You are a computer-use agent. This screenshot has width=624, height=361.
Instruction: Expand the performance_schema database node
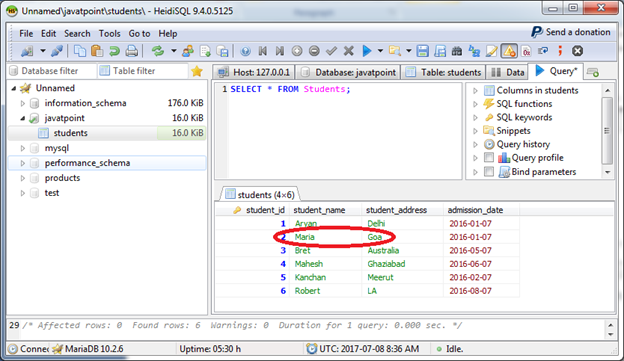pyautogui.click(x=23, y=163)
